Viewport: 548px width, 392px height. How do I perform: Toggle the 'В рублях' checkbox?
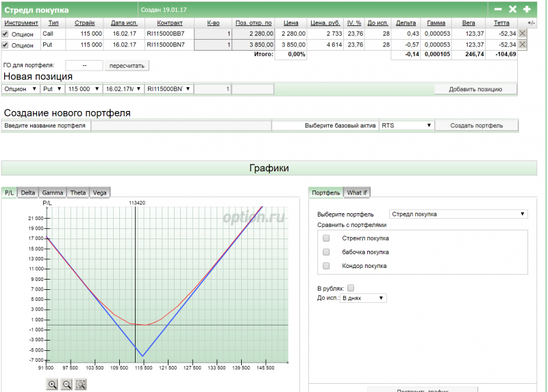(351, 288)
